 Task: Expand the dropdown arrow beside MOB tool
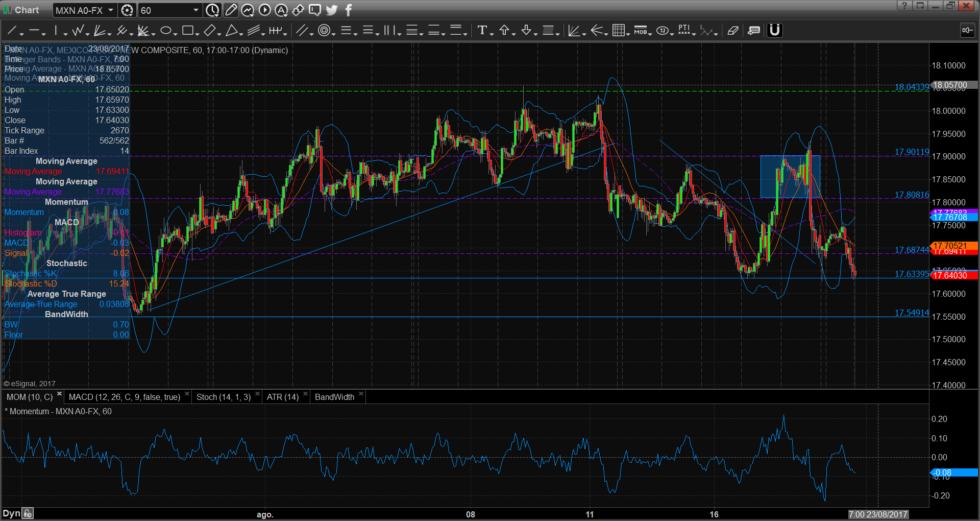click(650, 34)
